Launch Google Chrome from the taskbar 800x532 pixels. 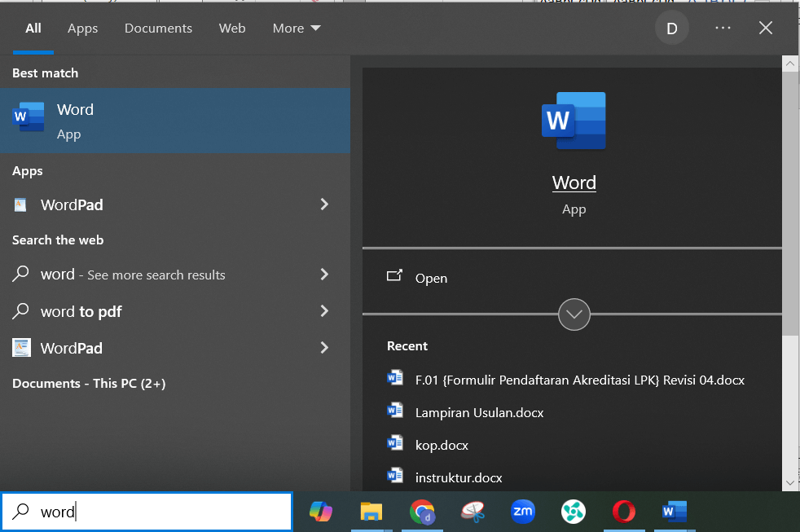422,512
